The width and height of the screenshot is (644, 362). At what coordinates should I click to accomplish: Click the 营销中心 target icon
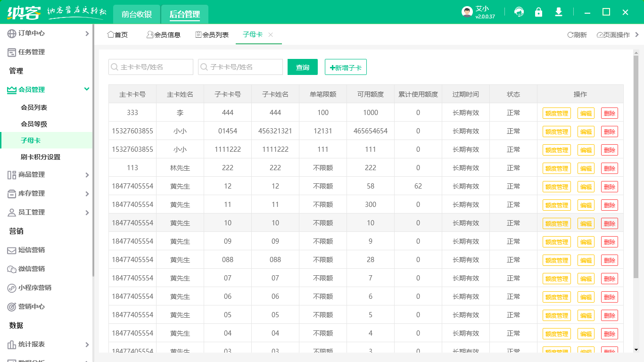click(x=12, y=307)
